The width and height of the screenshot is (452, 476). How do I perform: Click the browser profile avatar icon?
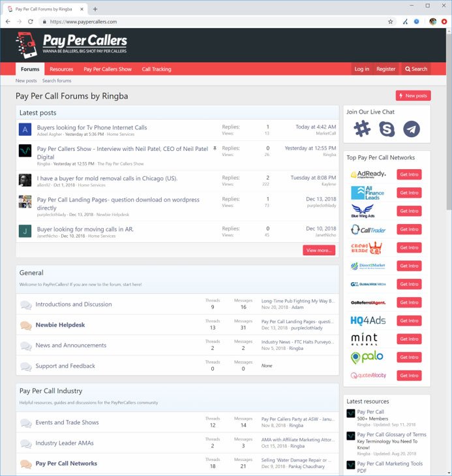pyautogui.click(x=433, y=22)
